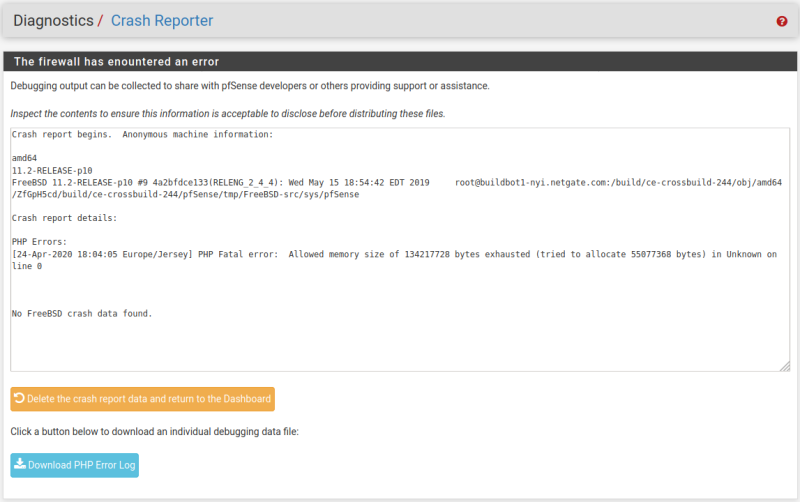Click the 'No FreeBSD crash data found.' line
800x502 pixels.
click(x=82, y=314)
